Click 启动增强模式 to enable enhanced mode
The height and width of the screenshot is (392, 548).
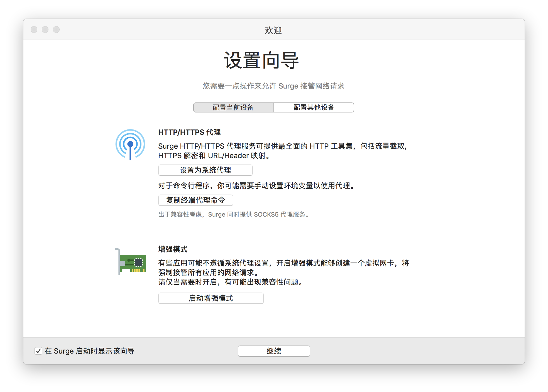click(211, 298)
